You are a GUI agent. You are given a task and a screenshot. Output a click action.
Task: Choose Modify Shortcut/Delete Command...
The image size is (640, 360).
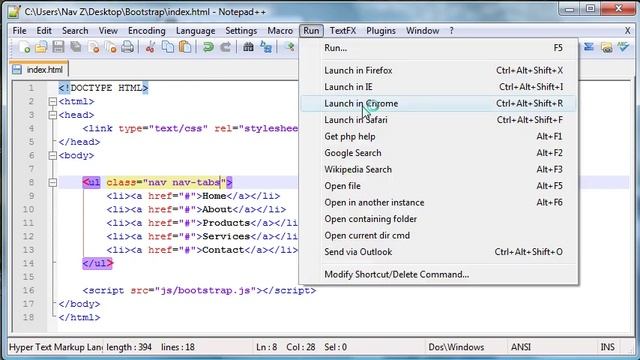(439, 274)
